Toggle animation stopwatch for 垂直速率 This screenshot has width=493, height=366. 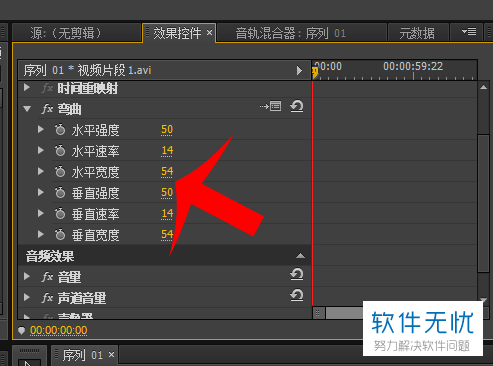coord(60,213)
